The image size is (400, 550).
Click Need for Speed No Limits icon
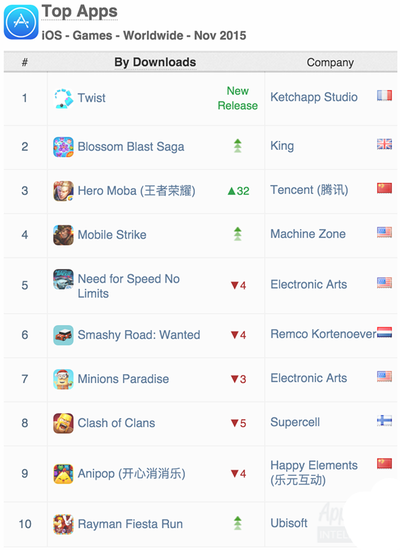pyautogui.click(x=64, y=279)
